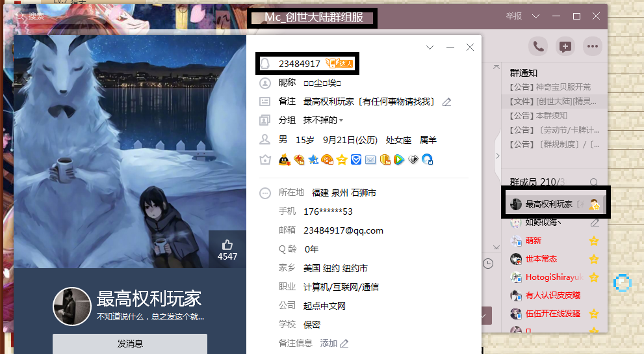Image resolution: width=644 pixels, height=354 pixels.
Task: Click the add-discussion chat bubble icon
Action: [565, 46]
